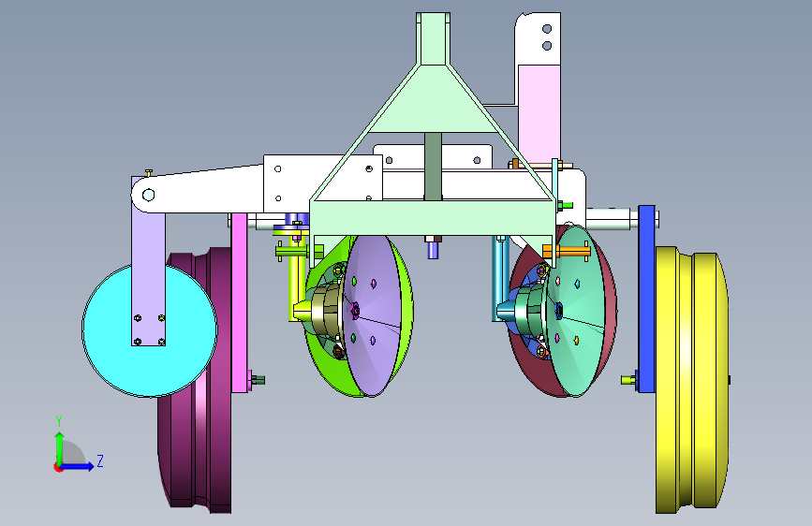
Task: Select the cyan vertical tube behind right disc hub
Action: tap(499, 279)
